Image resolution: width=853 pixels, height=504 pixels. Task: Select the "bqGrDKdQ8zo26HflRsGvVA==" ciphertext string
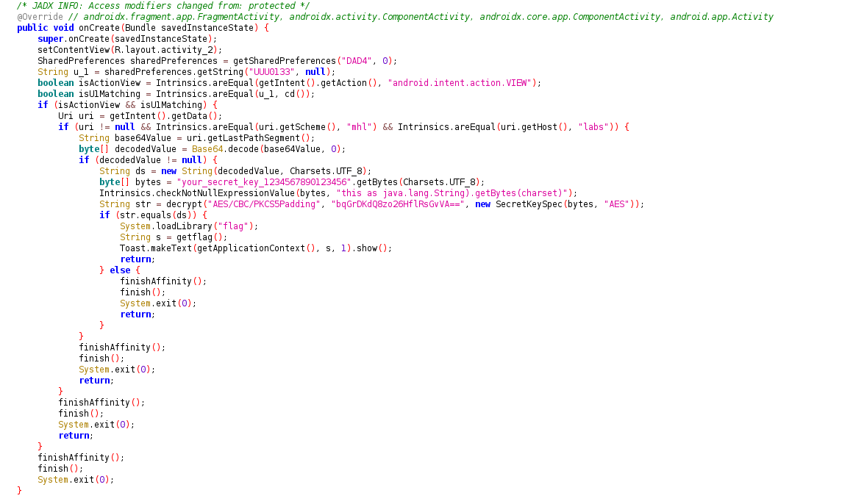click(396, 204)
